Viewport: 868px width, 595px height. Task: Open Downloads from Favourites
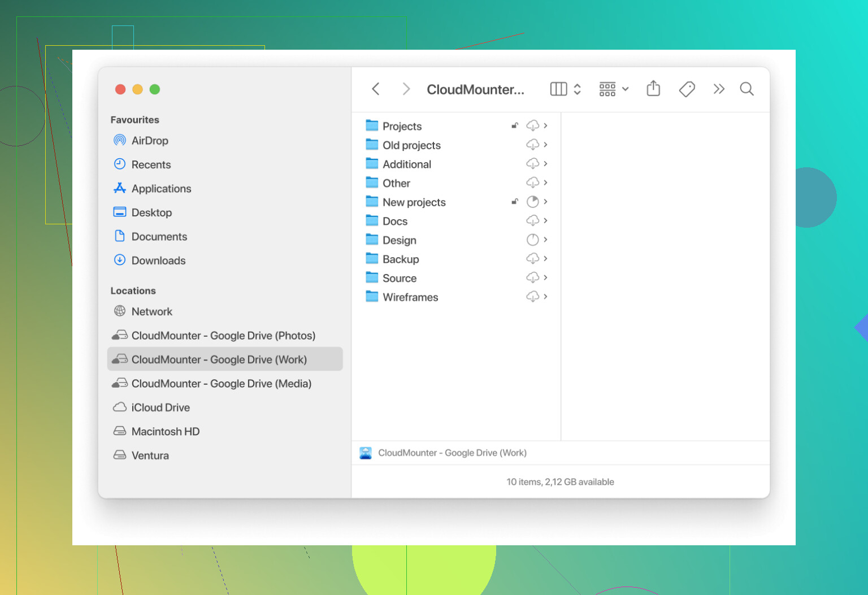158,260
